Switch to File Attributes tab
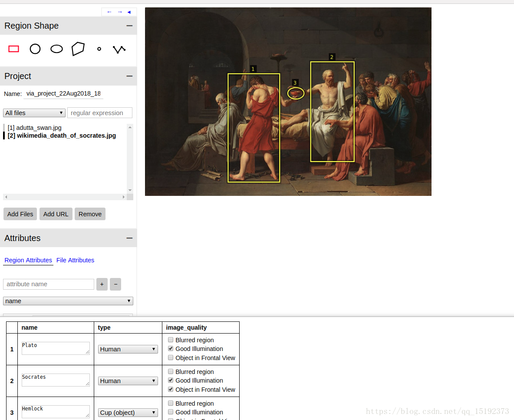This screenshot has height=420, width=514. (75, 260)
